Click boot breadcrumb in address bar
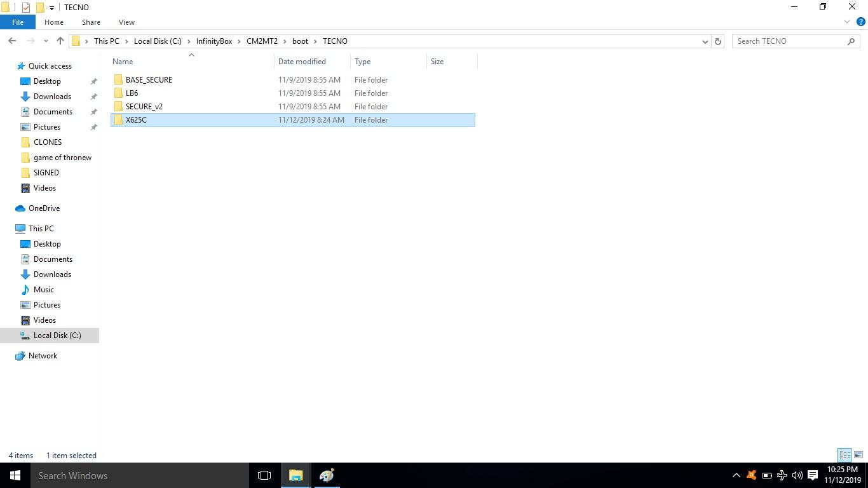This screenshot has width=868, height=488. point(300,41)
